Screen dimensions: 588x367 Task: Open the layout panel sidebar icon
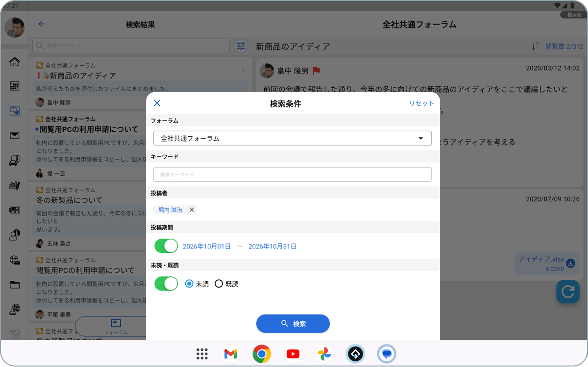[x=15, y=210]
